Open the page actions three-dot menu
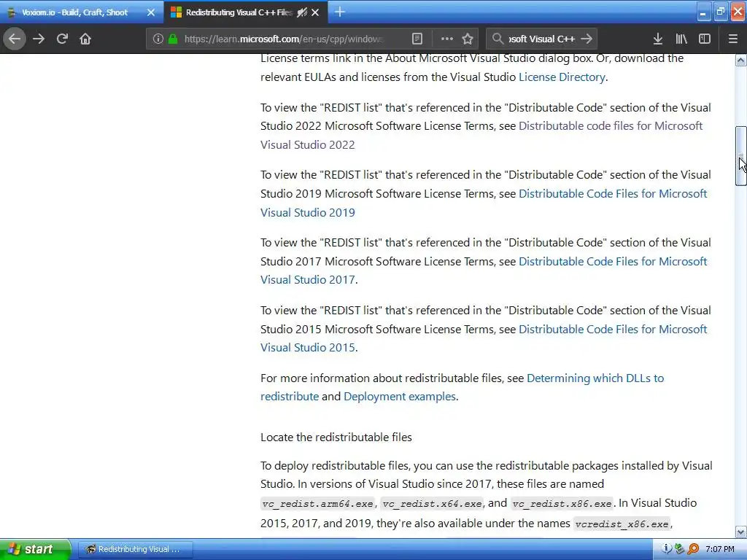This screenshot has height=560, width=747. 447,39
